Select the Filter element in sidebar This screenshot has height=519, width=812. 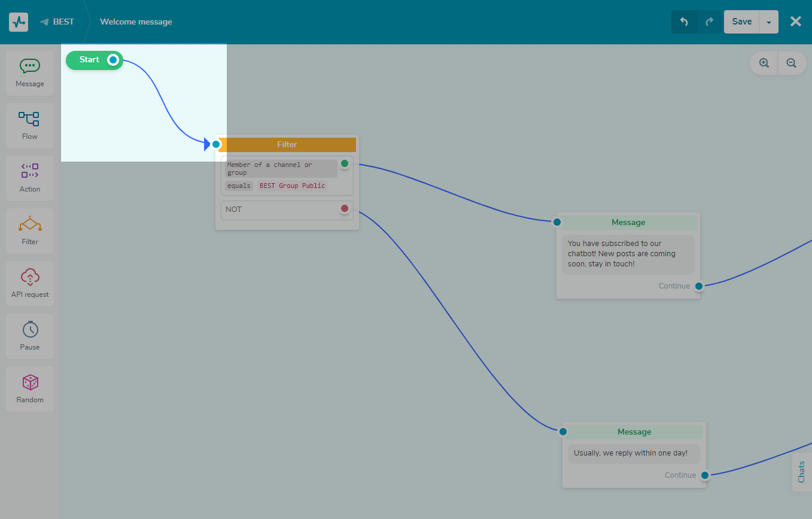[x=30, y=231]
